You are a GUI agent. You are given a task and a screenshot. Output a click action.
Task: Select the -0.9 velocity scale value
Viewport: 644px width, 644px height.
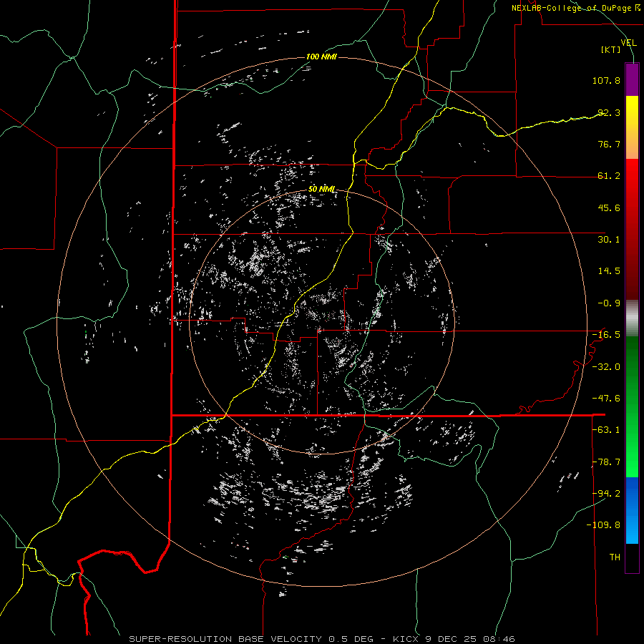(609, 303)
